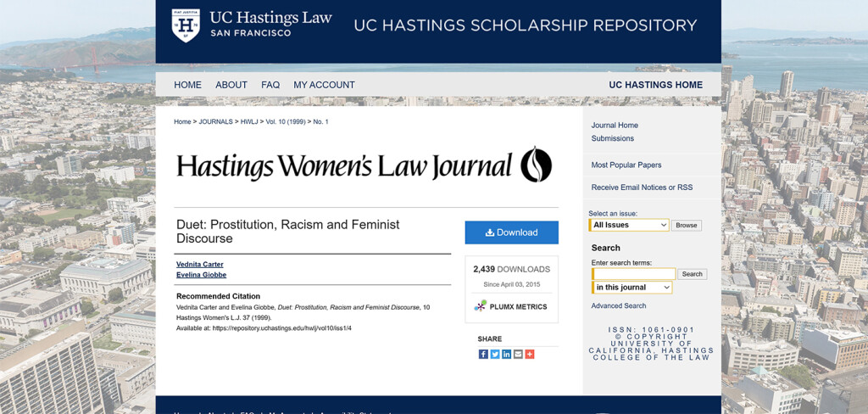The height and width of the screenshot is (414, 868).
Task: Click the HWLJ breadcrumb link
Action: click(x=249, y=122)
